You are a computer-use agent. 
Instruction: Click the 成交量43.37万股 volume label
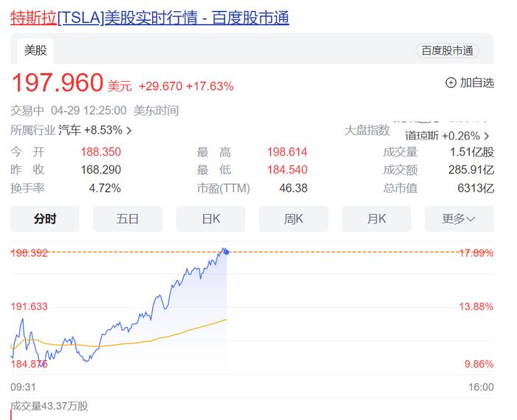49,406
